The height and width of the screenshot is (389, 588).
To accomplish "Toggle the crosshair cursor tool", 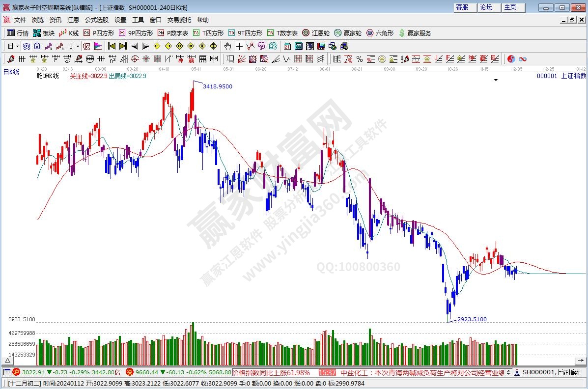I will 239,46.
